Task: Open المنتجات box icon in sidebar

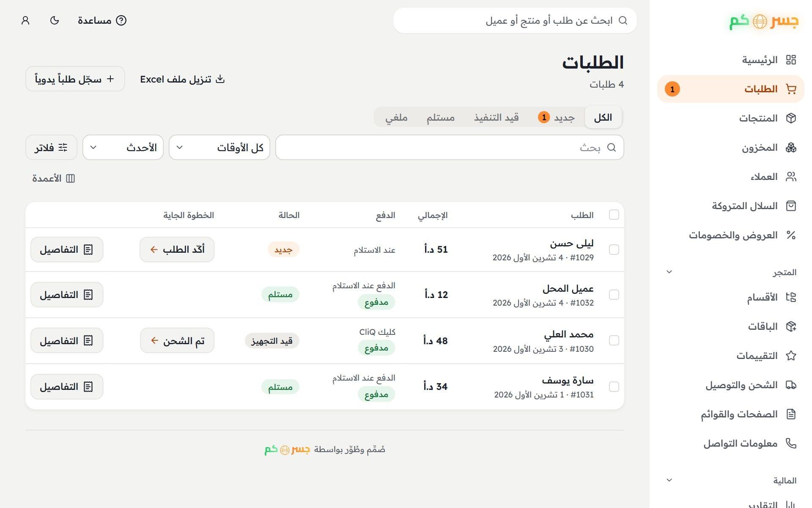Action: [791, 118]
